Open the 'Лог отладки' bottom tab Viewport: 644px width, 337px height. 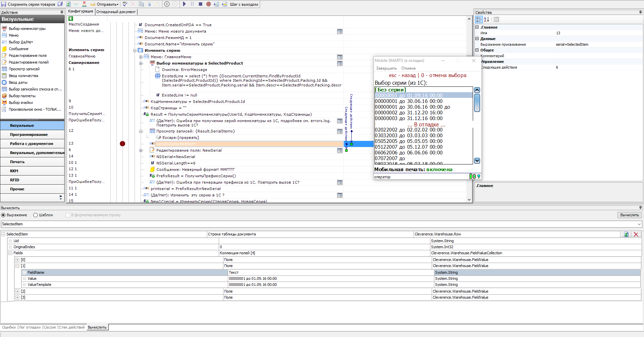point(30,327)
